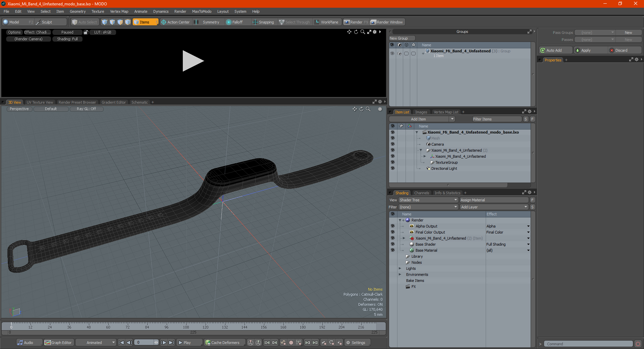Open Filter (none) dropdown

coord(428,207)
